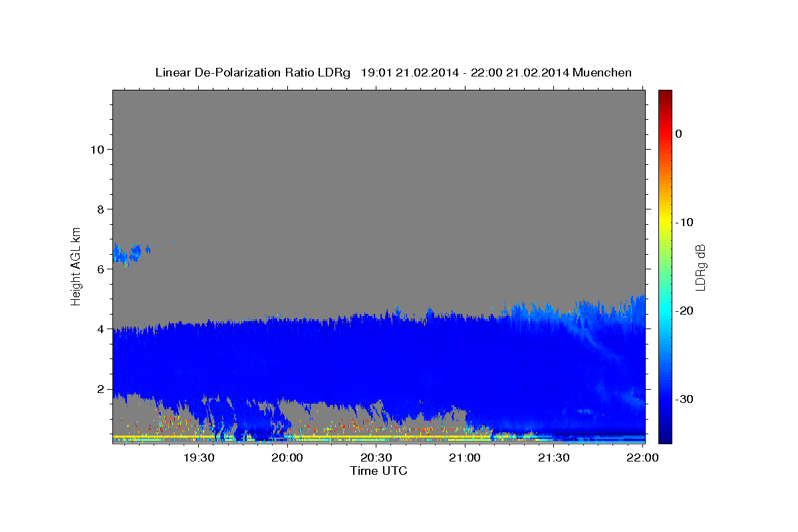
Task: Click the colorbar value '-30'
Action: [x=684, y=399]
